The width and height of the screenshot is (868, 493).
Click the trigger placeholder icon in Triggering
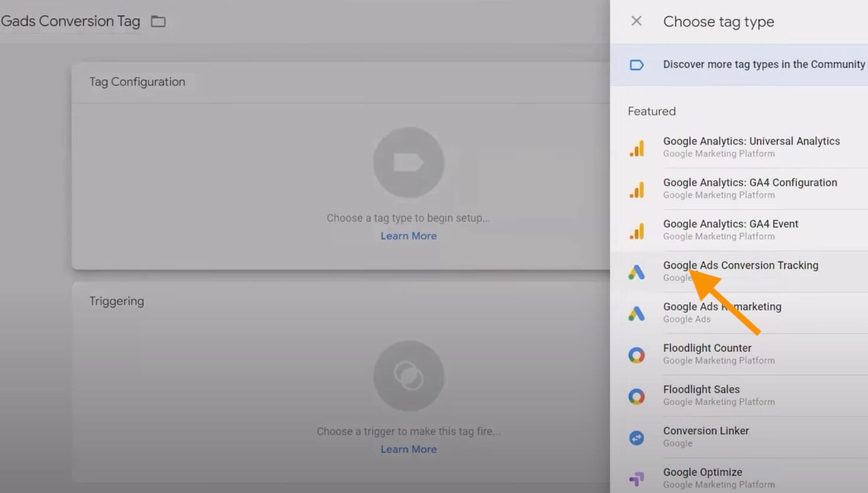tap(408, 376)
